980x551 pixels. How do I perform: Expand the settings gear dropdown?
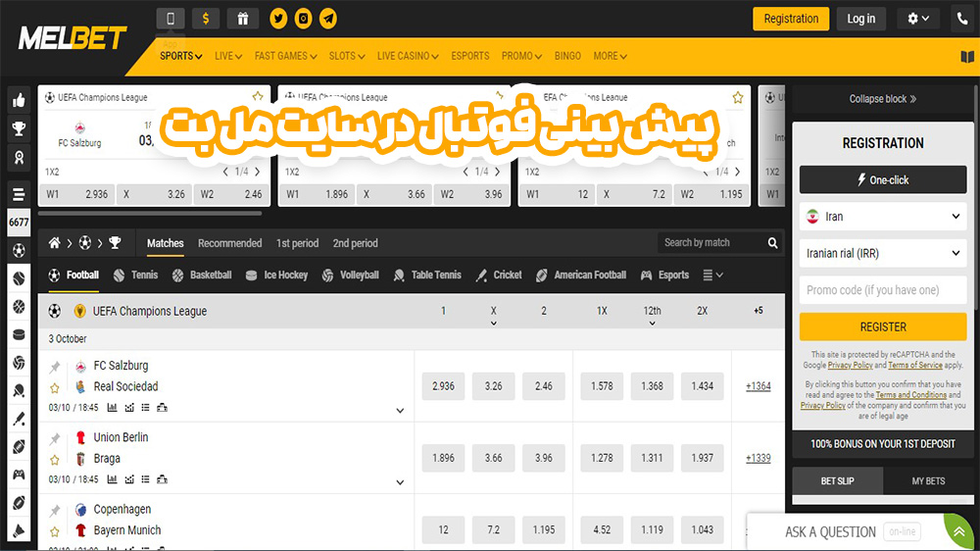(x=917, y=19)
